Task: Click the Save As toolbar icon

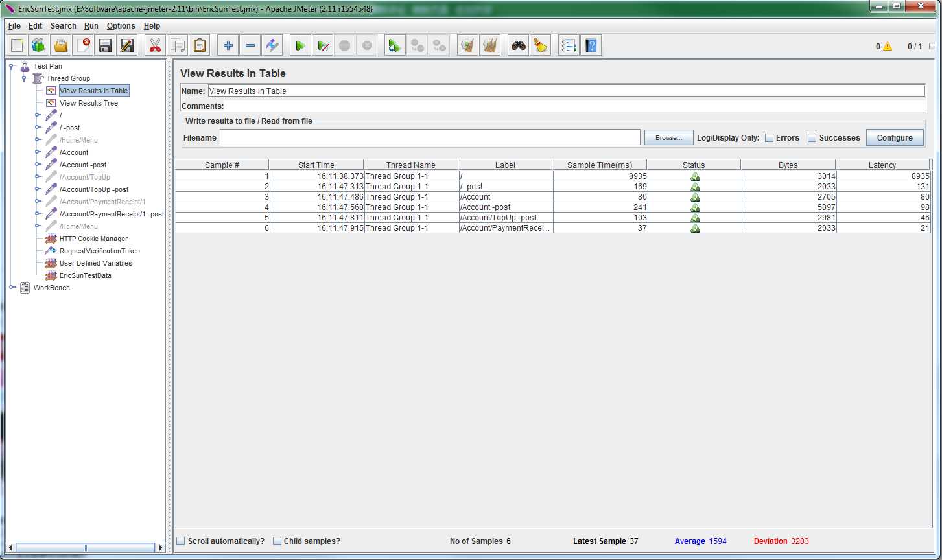Action: tap(127, 45)
